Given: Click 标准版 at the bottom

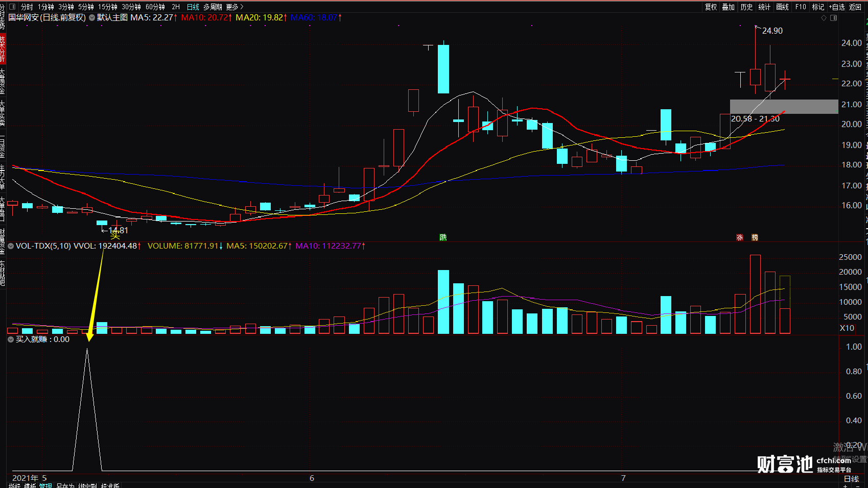Looking at the screenshot, I should [x=110, y=485].
